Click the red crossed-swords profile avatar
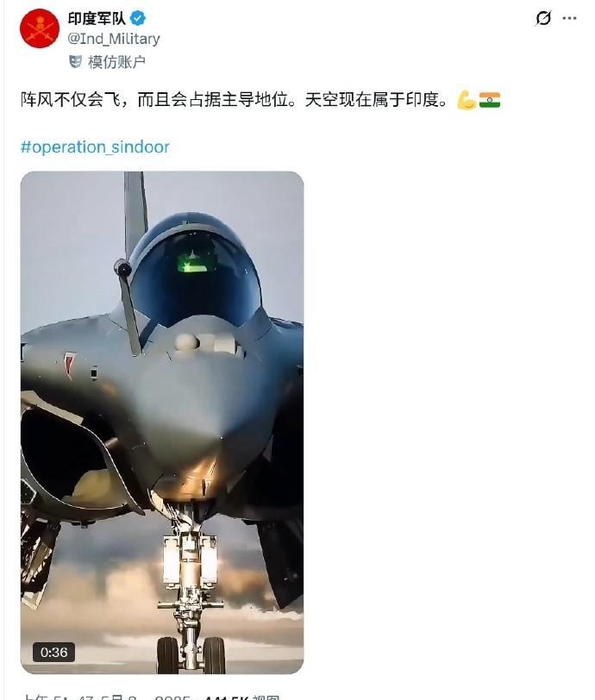Screen dimensions: 595x700 (x=40, y=29)
